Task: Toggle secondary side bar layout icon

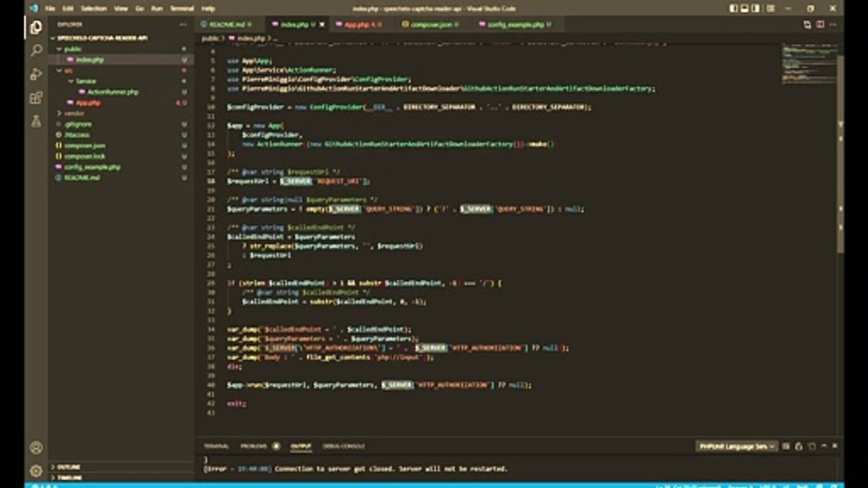Action: tap(756, 9)
